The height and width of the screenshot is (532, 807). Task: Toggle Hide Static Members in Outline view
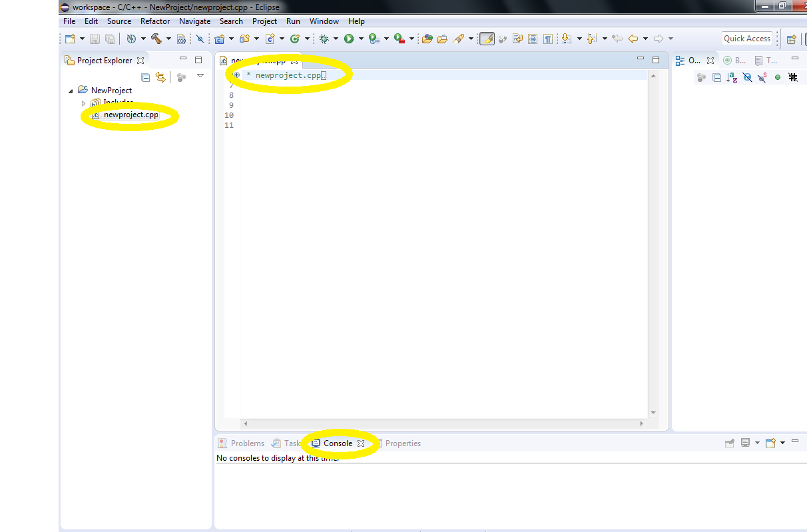point(762,77)
